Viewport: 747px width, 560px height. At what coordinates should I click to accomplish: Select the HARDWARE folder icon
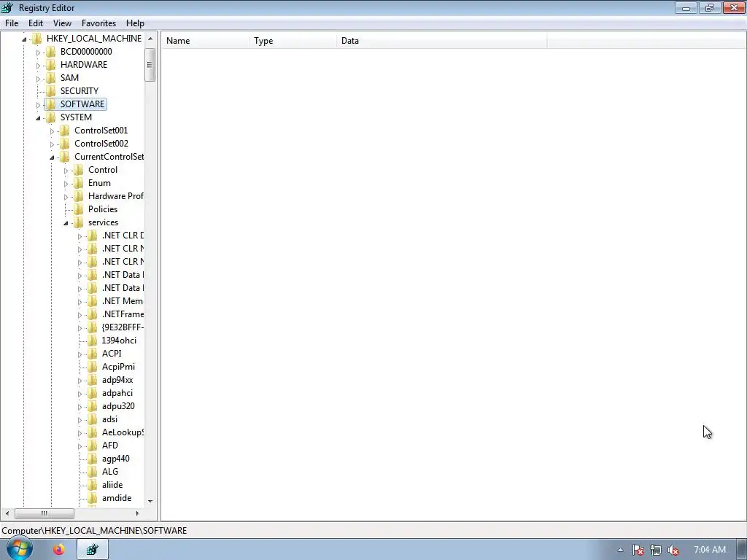(51, 65)
